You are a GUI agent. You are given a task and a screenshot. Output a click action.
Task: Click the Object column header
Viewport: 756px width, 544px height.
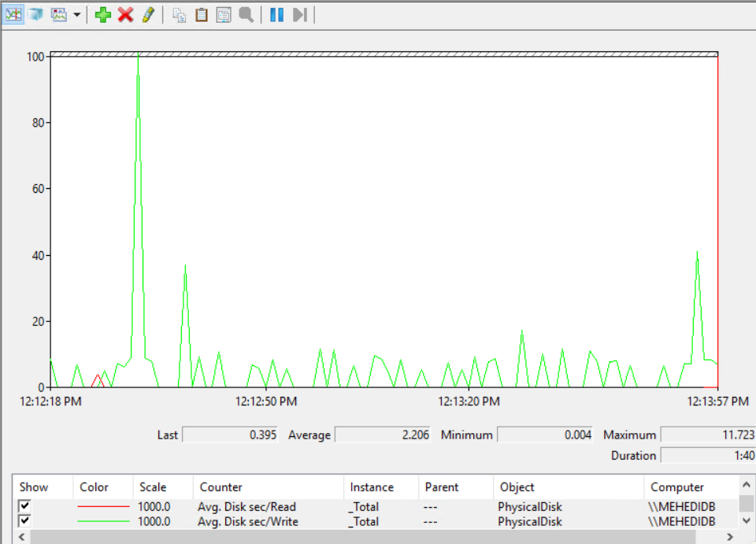click(x=517, y=487)
